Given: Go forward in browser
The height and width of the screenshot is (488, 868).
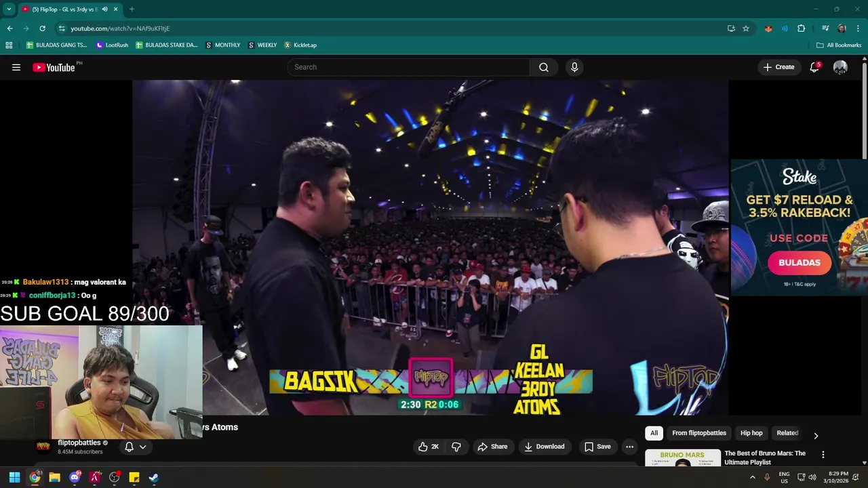Looking at the screenshot, I should coord(26,28).
